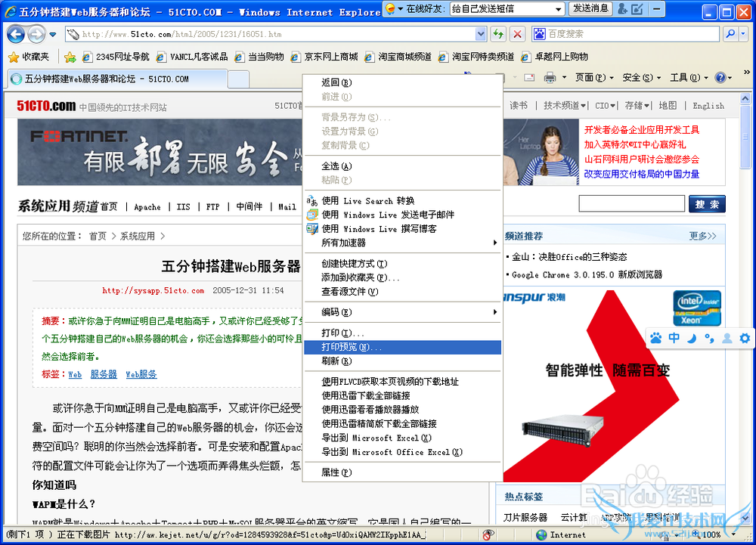Open the 淘宝商城频道 favorite link
The image size is (756, 545).
click(x=398, y=57)
